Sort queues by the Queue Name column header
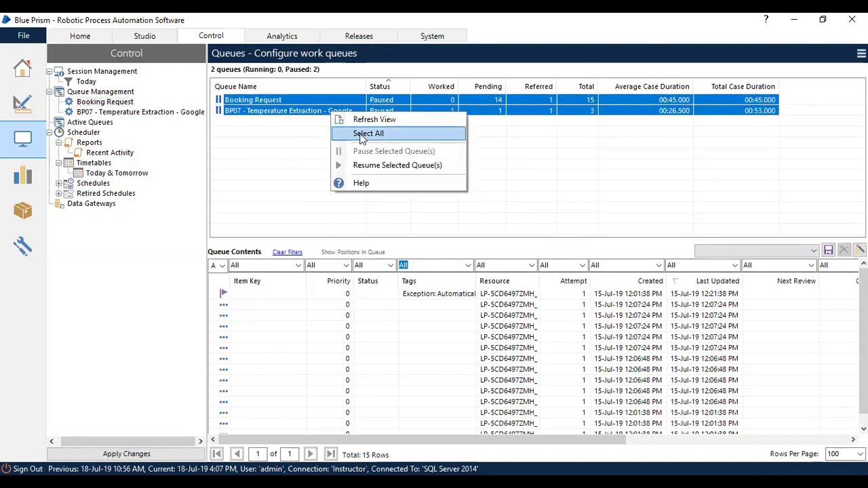The height and width of the screenshot is (488, 868). click(288, 87)
